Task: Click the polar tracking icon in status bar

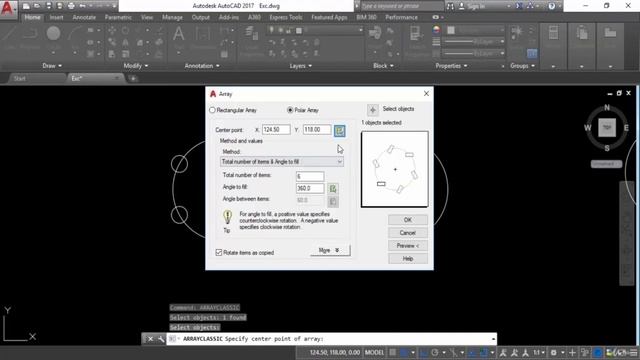Action: click(435, 352)
